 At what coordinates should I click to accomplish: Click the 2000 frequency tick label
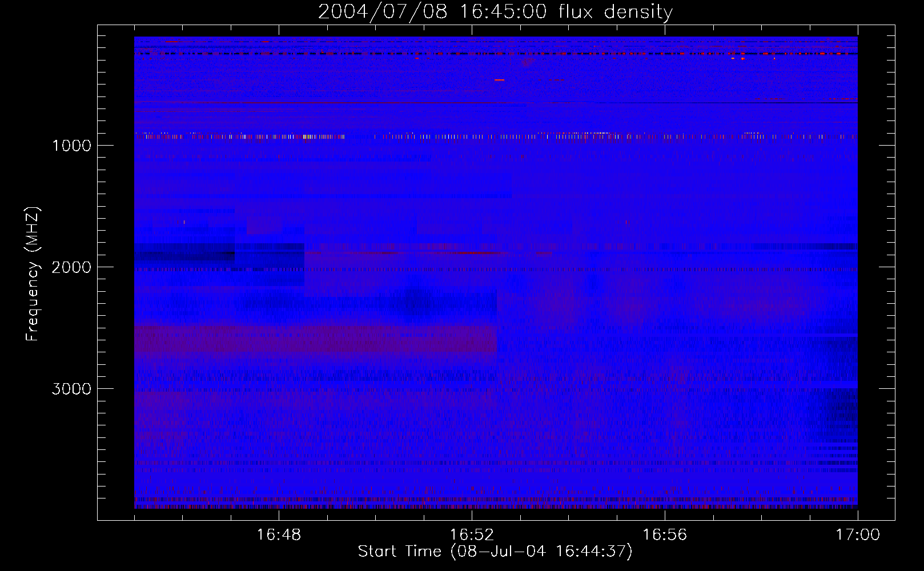click(x=71, y=267)
